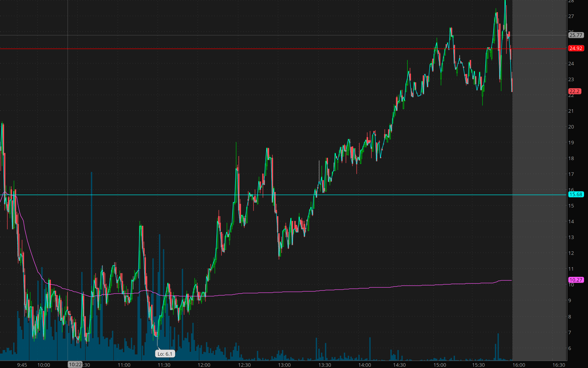The height and width of the screenshot is (368, 588).
Task: Click the red 22.2 last price label
Action: tap(574, 91)
